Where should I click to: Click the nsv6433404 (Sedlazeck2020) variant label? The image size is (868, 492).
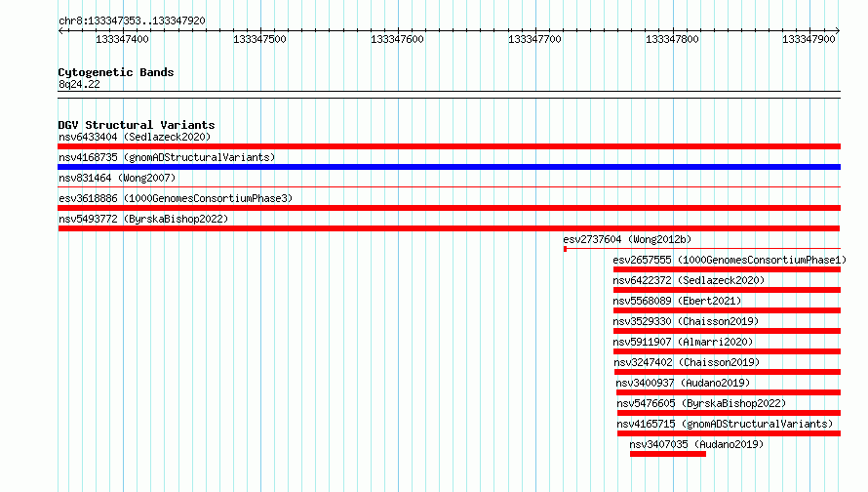click(x=135, y=137)
